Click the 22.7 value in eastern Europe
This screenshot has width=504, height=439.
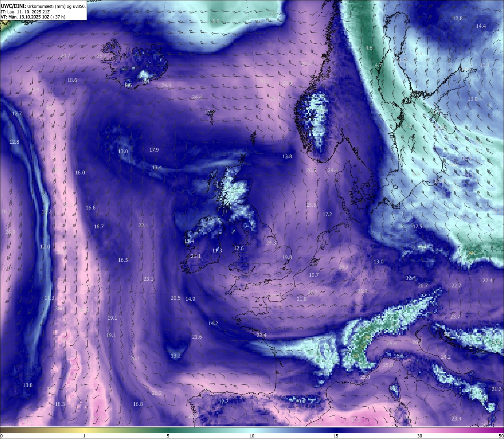pyautogui.click(x=456, y=285)
